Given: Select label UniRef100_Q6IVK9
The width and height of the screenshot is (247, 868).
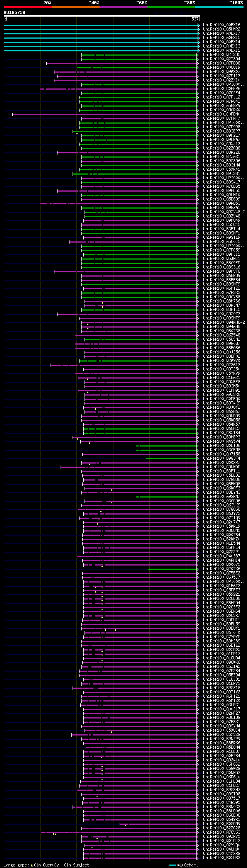Looking at the screenshot, I should (x=222, y=505).
